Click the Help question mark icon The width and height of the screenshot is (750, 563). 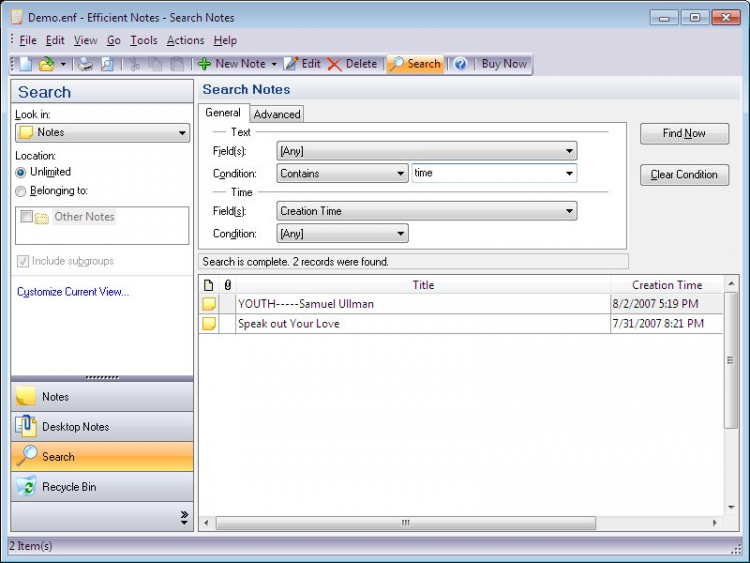click(460, 64)
